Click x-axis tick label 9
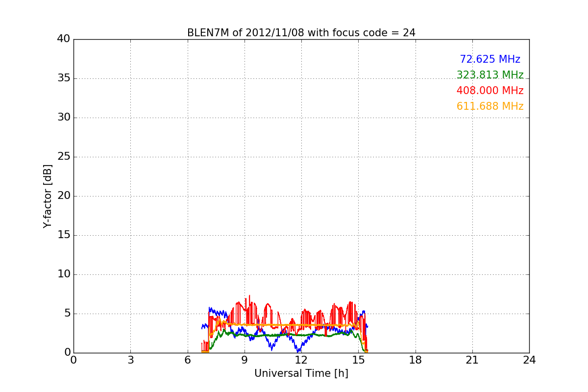 point(245,360)
